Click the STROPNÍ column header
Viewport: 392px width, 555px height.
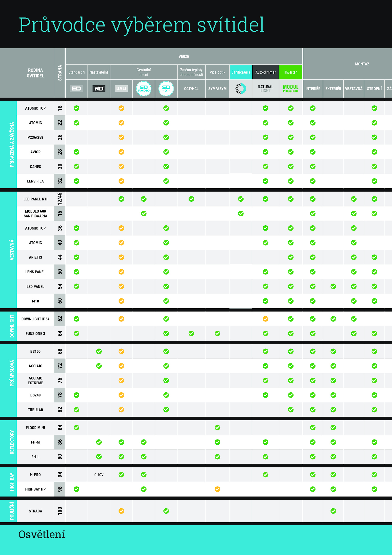[374, 89]
